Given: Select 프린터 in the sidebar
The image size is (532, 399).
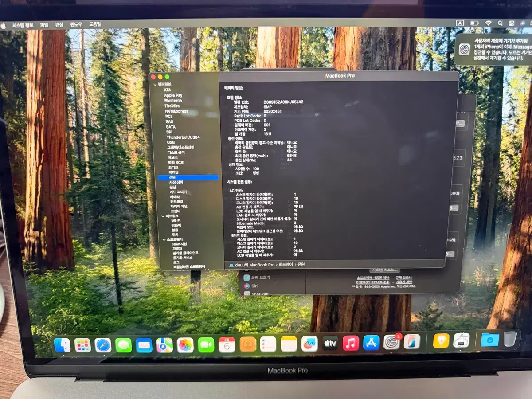Looking at the screenshot, I should pos(176,211).
